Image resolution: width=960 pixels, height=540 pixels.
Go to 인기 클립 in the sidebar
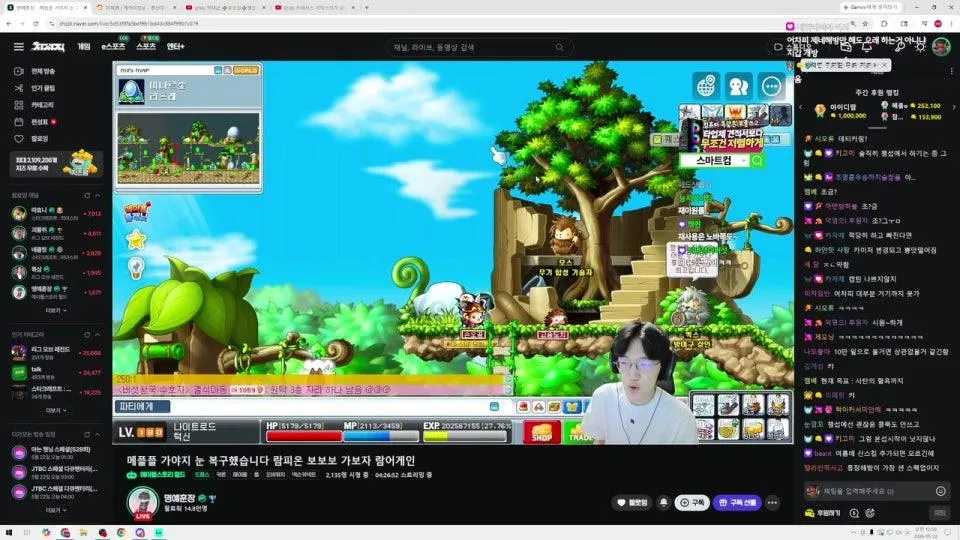[x=36, y=88]
